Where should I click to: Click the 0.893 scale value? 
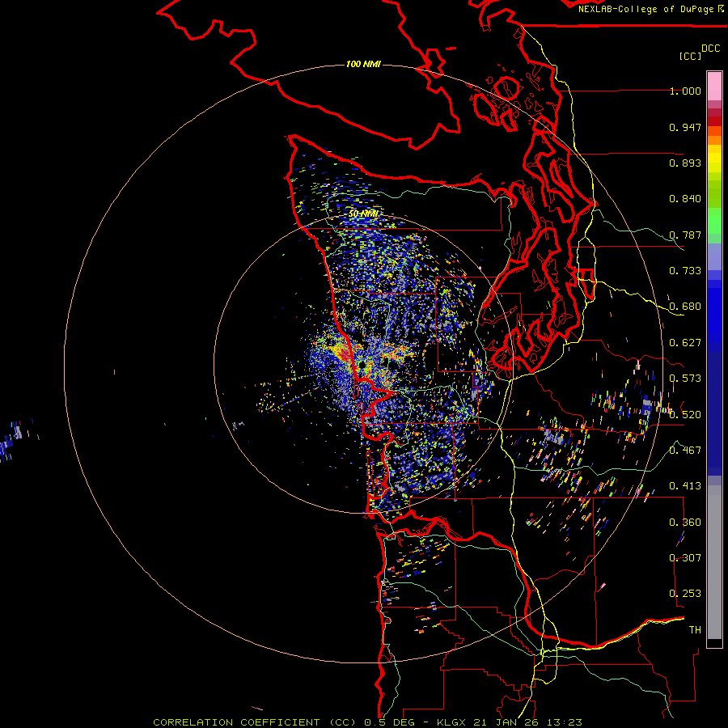[x=685, y=163]
